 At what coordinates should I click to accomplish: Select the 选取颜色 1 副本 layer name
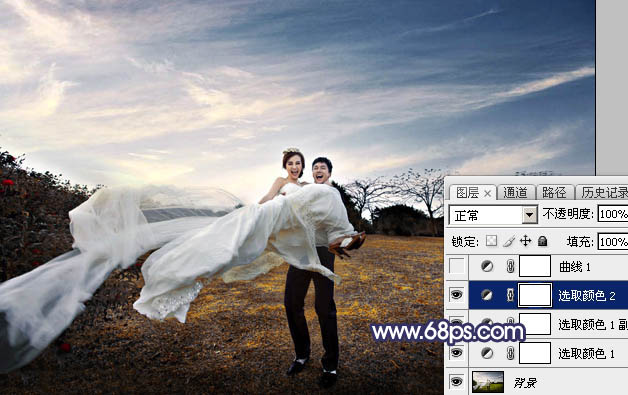point(593,324)
